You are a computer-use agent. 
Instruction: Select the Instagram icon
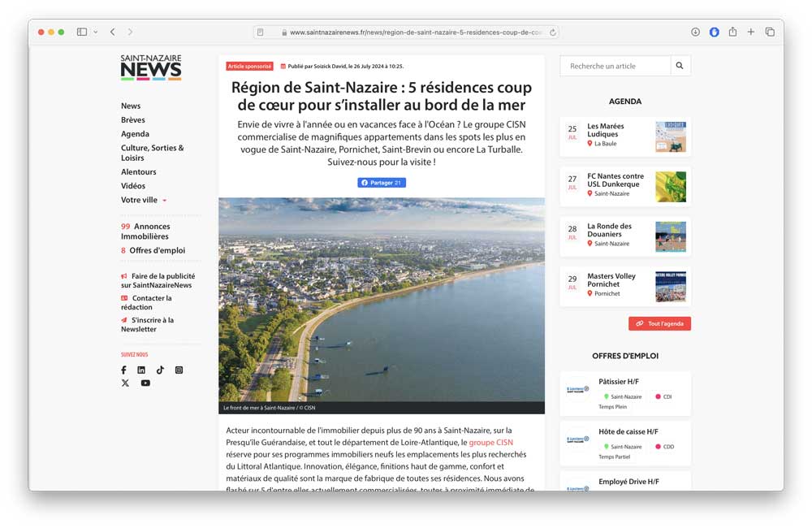pos(179,370)
